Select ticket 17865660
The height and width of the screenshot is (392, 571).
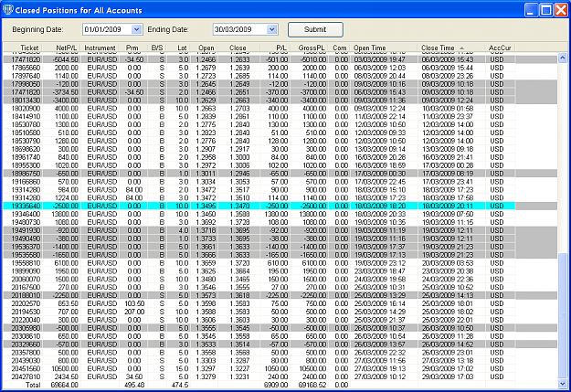click(26, 68)
